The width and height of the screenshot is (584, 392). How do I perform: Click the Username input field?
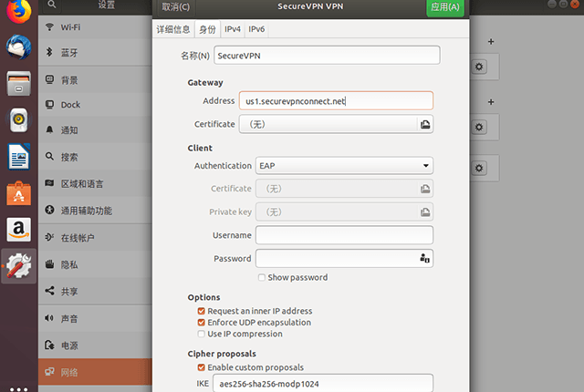pyautogui.click(x=344, y=235)
